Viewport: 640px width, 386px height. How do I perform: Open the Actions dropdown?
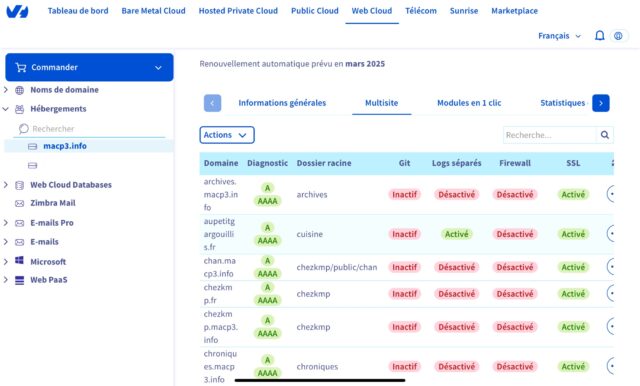pos(227,135)
